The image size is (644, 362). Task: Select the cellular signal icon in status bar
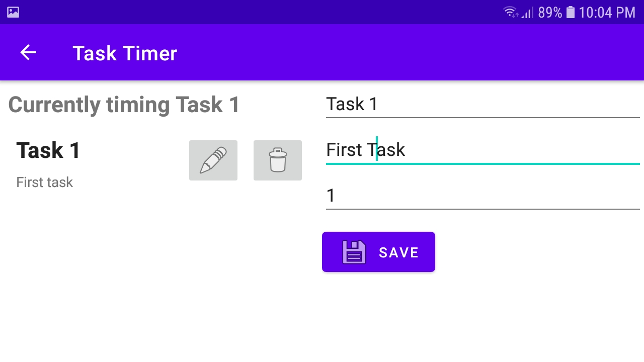pyautogui.click(x=526, y=12)
